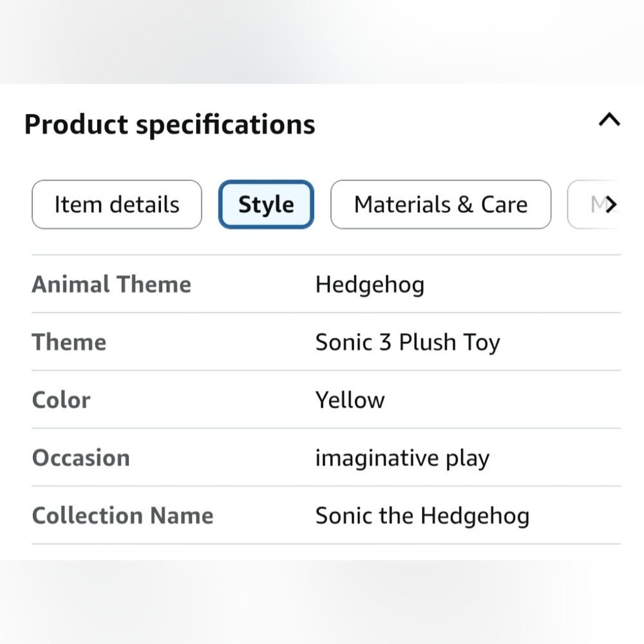Viewport: 644px width, 644px height.
Task: Click Sonic 3 Plush Toy value
Action: [408, 343]
